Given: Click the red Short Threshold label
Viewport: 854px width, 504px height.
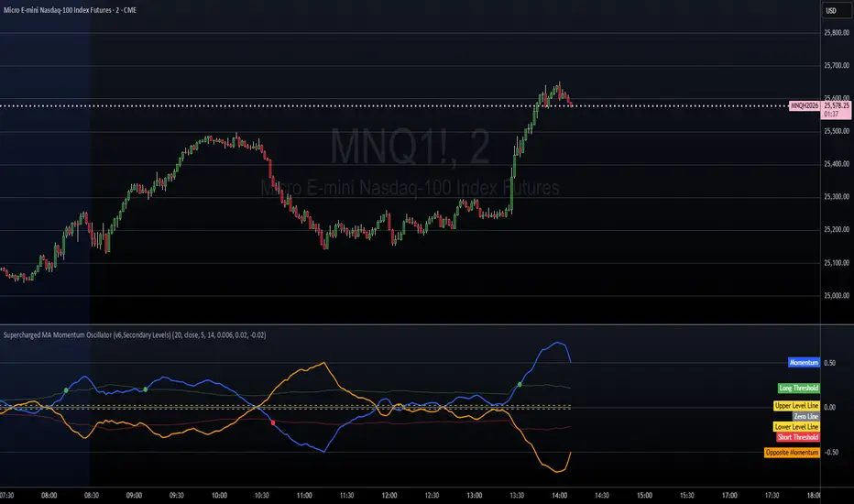Looking at the screenshot, I should point(798,437).
